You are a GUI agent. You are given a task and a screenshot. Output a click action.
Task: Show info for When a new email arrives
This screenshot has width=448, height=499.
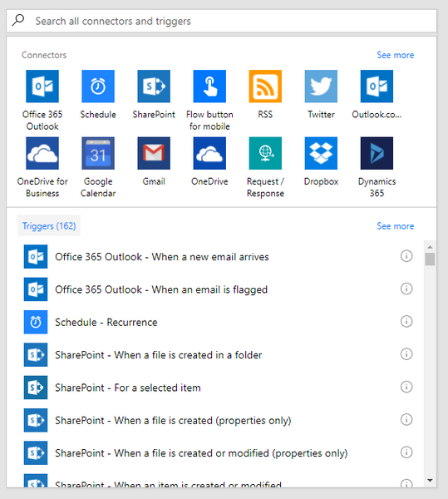coord(406,256)
